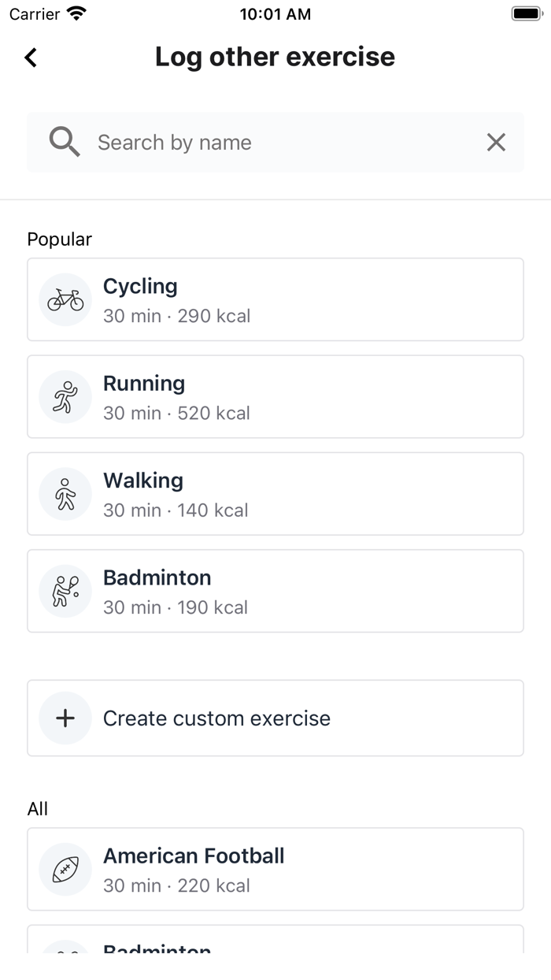Tap the Badminton player icon
Screen dimensions: 551x980
pyautogui.click(x=65, y=591)
